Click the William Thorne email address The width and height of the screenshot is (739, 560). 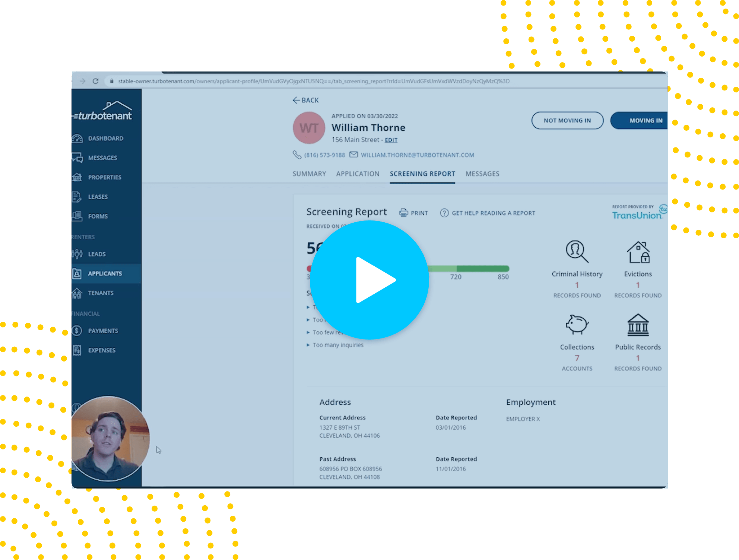point(417,155)
